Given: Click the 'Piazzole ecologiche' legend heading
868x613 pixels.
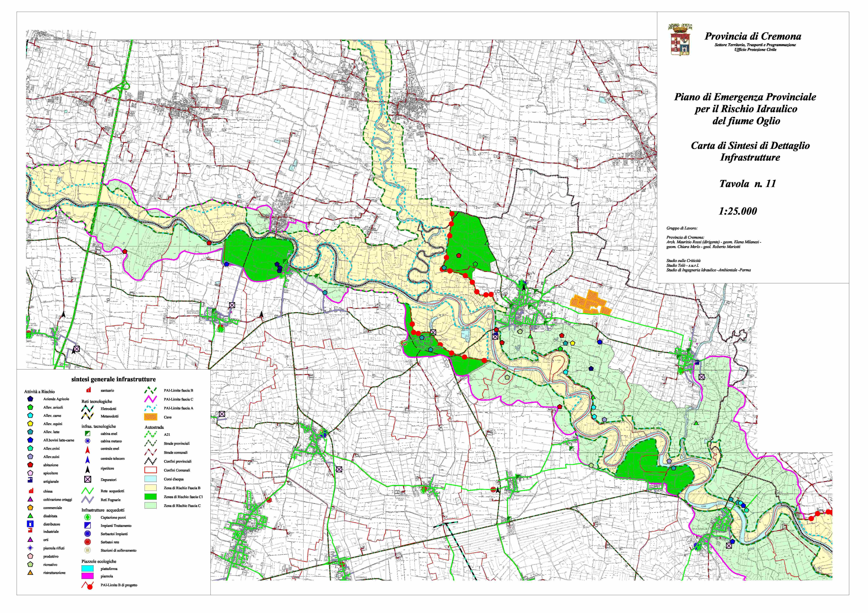Looking at the screenshot, I should [x=99, y=561].
